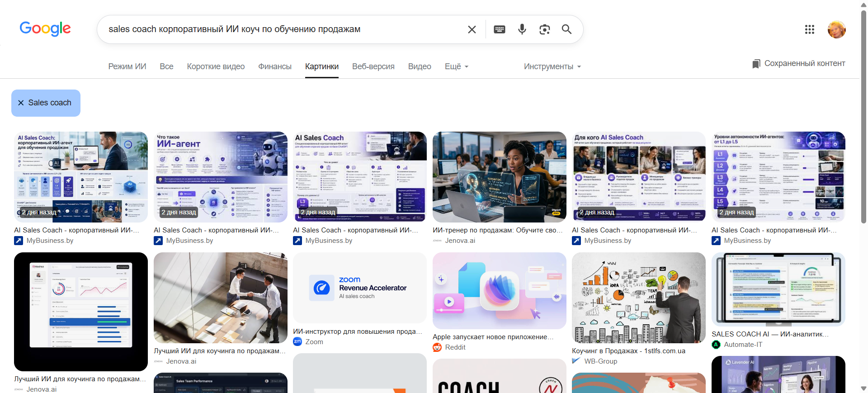The height and width of the screenshot is (393, 868).
Task: Open the 'AI Sales Coach: корпоративный ИИ-агент' thumbnail
Action: pyautogui.click(x=81, y=177)
